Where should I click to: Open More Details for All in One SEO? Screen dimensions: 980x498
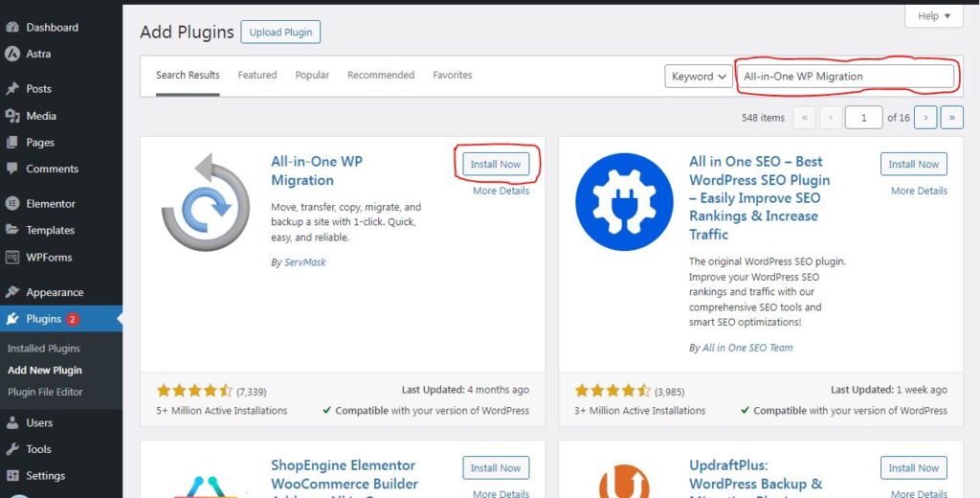point(919,191)
